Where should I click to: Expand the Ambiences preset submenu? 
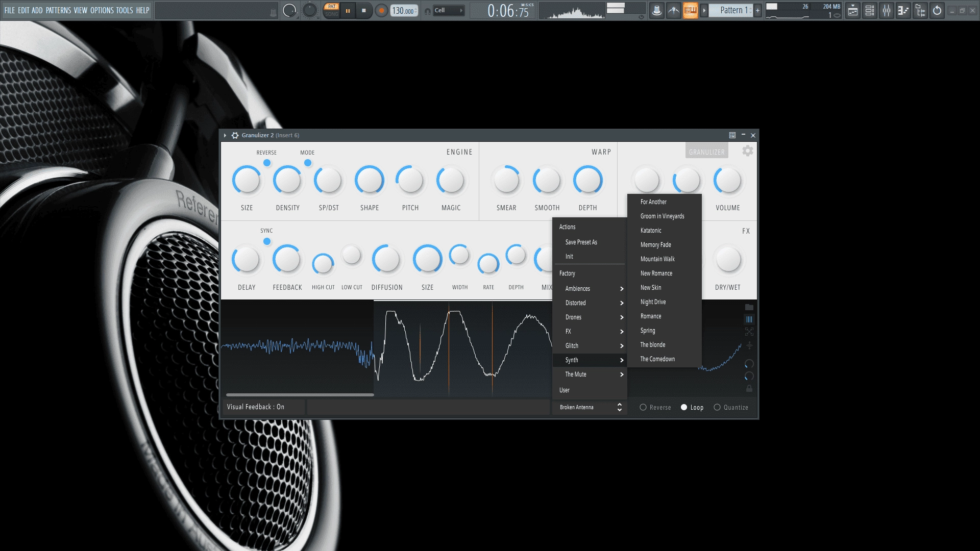(x=590, y=289)
